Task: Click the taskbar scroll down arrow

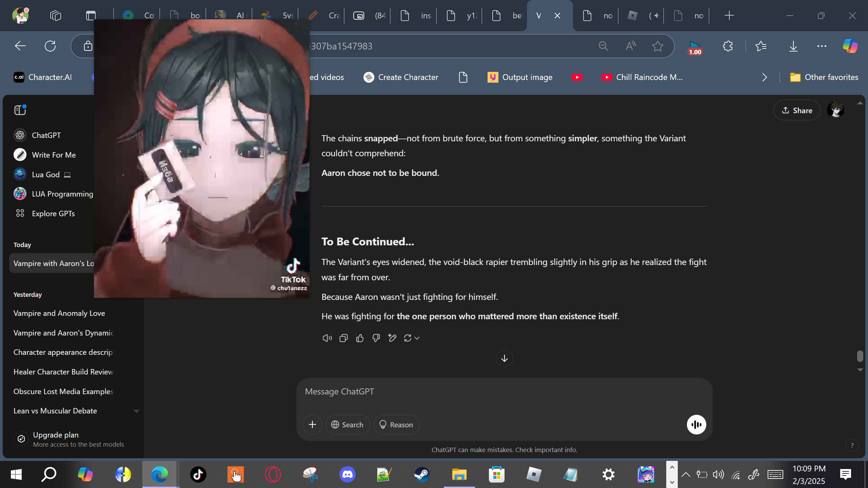Action: (x=672, y=482)
